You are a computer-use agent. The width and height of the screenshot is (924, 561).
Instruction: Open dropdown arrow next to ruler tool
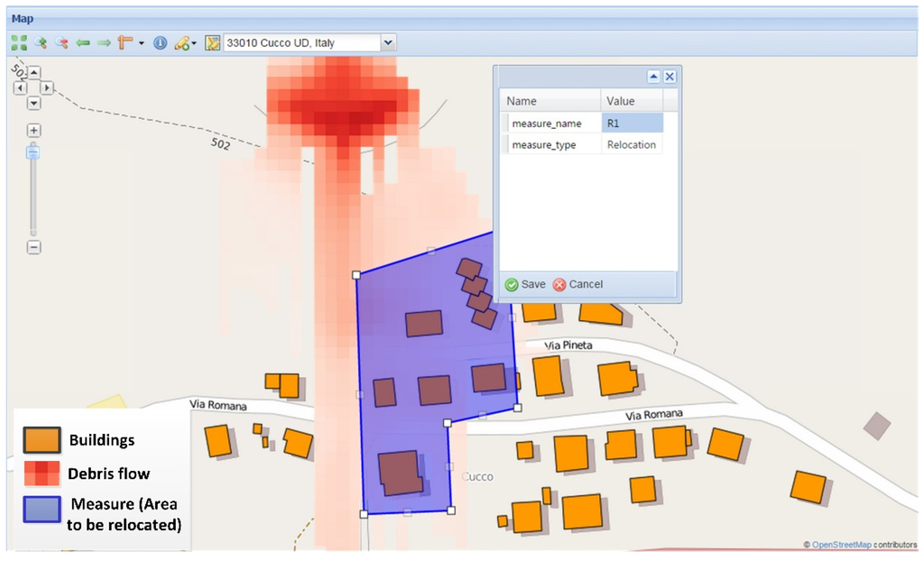[141, 43]
